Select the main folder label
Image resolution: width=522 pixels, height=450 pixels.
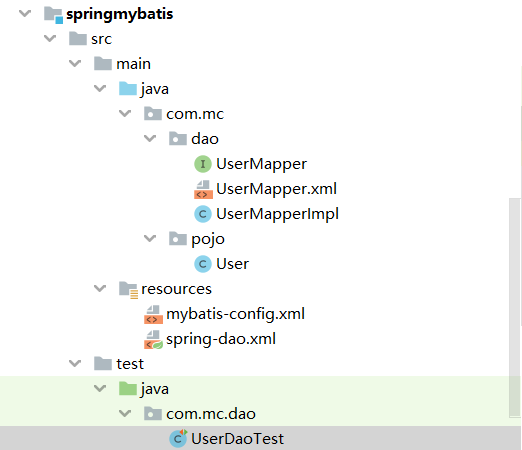point(133,64)
